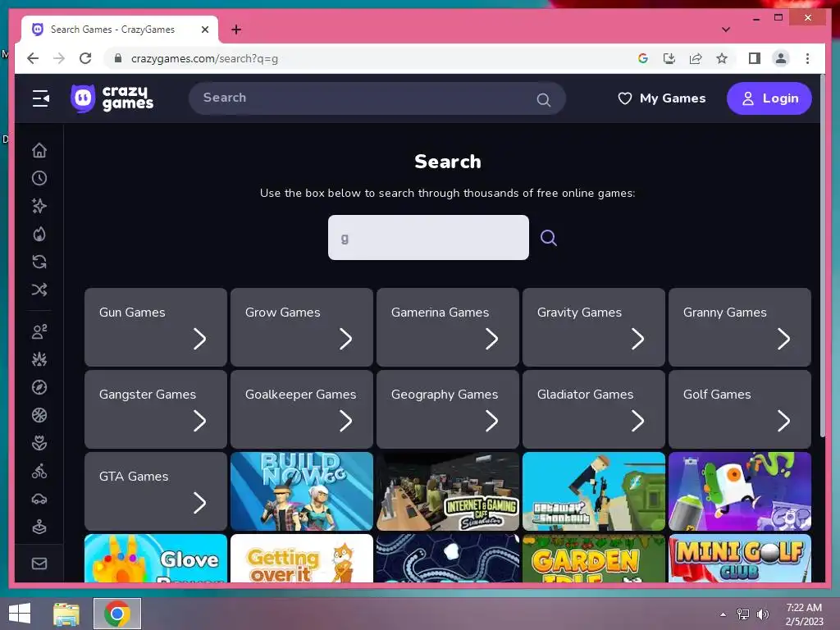Install the CrazyGames app icon in address bar
The image size is (840, 630).
[669, 58]
